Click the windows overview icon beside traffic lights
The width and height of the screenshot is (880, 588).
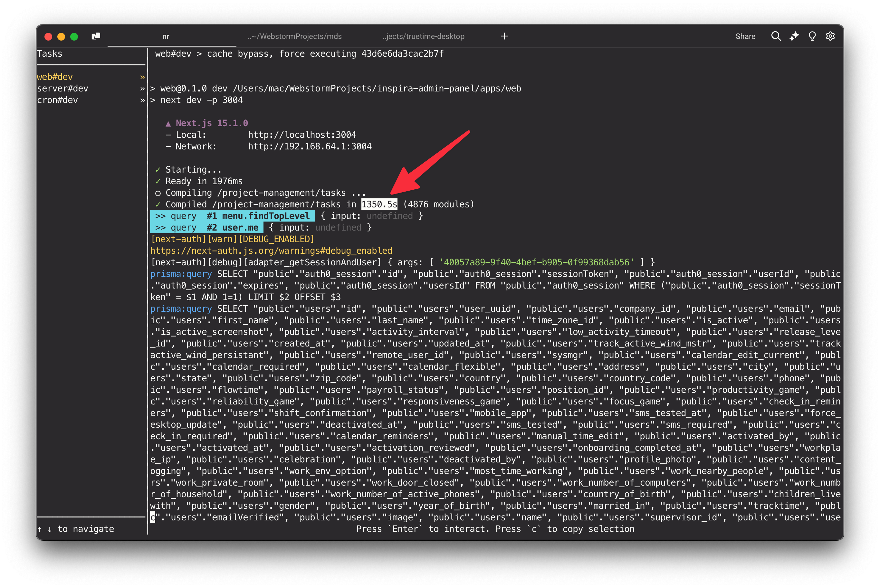tap(96, 36)
